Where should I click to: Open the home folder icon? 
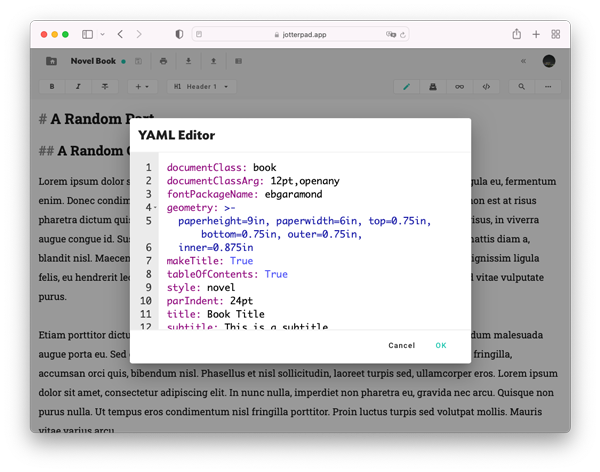point(51,61)
